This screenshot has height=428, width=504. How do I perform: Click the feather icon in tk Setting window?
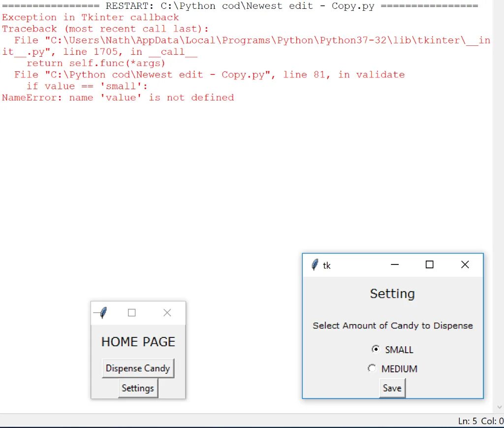[315, 264]
